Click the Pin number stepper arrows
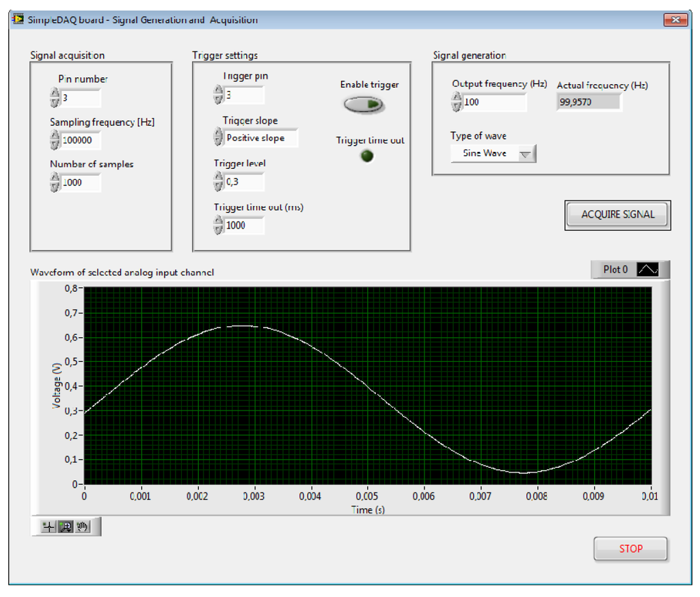Image resolution: width=700 pixels, height=597 pixels. (x=55, y=98)
